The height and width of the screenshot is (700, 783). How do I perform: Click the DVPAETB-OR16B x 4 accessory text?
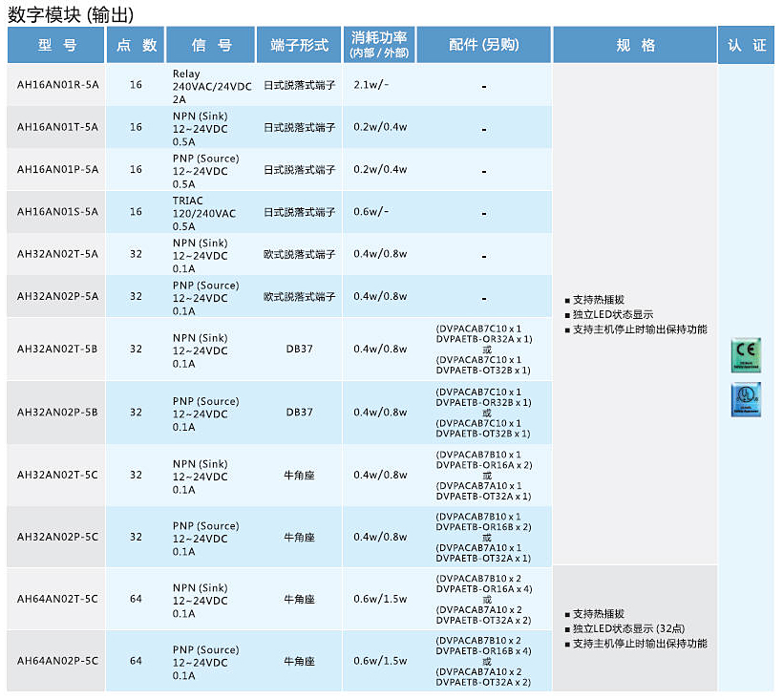[483, 650]
